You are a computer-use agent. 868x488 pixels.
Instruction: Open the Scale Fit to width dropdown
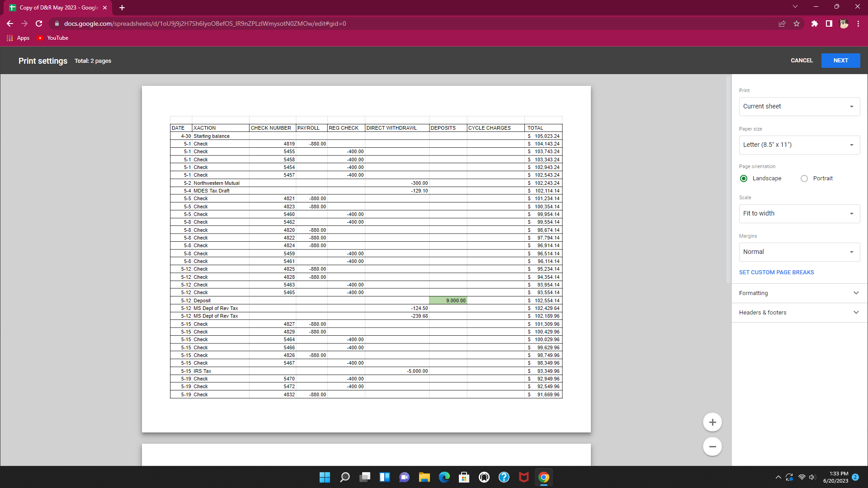tap(799, 214)
